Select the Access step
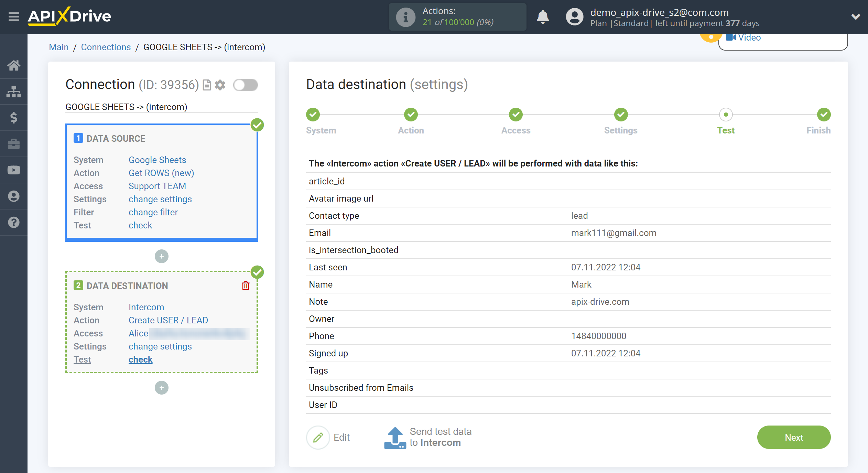Image resolution: width=868 pixels, height=473 pixels. pos(516,115)
